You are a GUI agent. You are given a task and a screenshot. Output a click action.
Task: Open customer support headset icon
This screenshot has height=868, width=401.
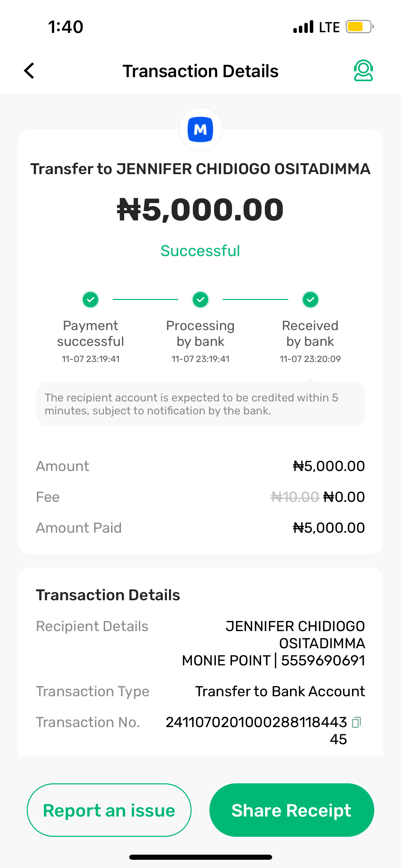[363, 71]
